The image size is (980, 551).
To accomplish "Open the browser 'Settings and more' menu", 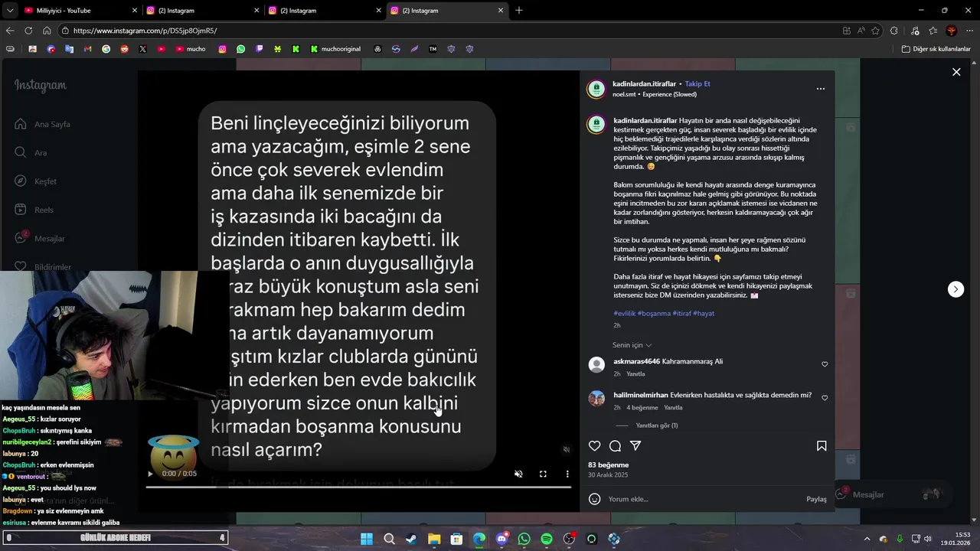I will 969,31.
